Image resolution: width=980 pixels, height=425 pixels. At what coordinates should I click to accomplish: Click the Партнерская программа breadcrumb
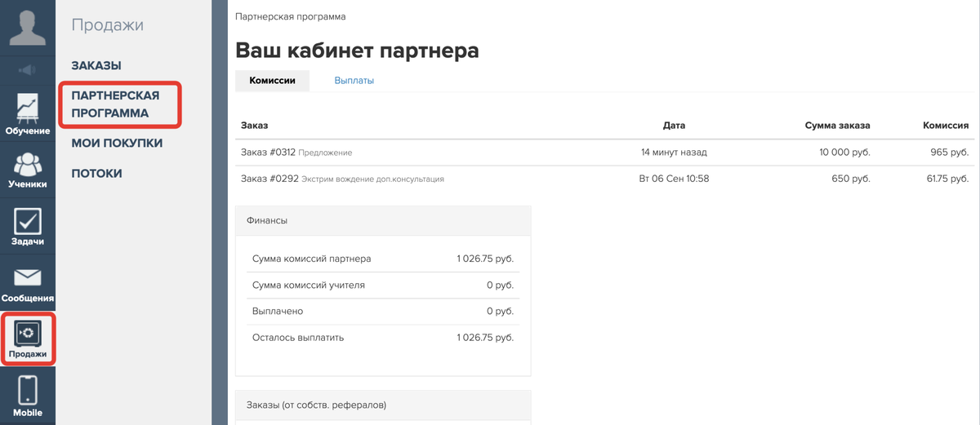click(290, 16)
